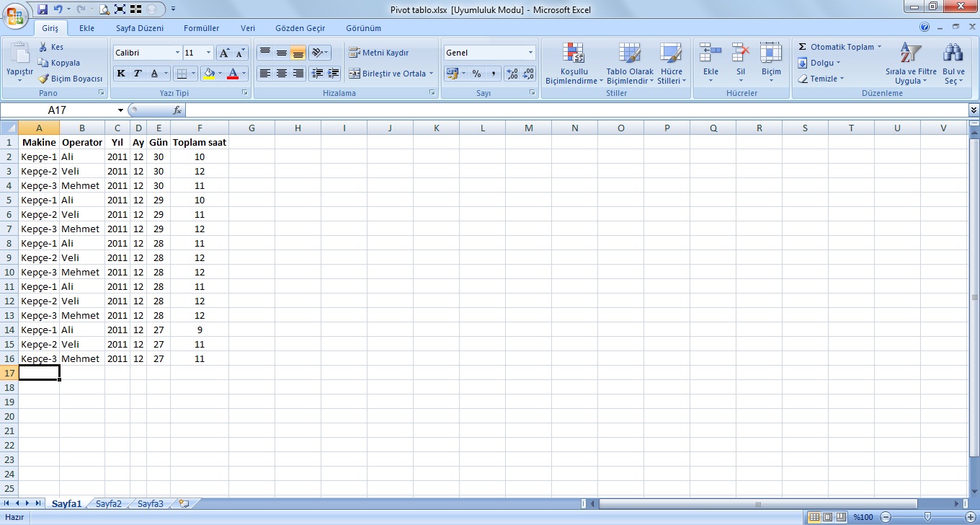Expand the Otomatik Toplam dropdown arrow
This screenshot has height=525, width=980.
[879, 47]
